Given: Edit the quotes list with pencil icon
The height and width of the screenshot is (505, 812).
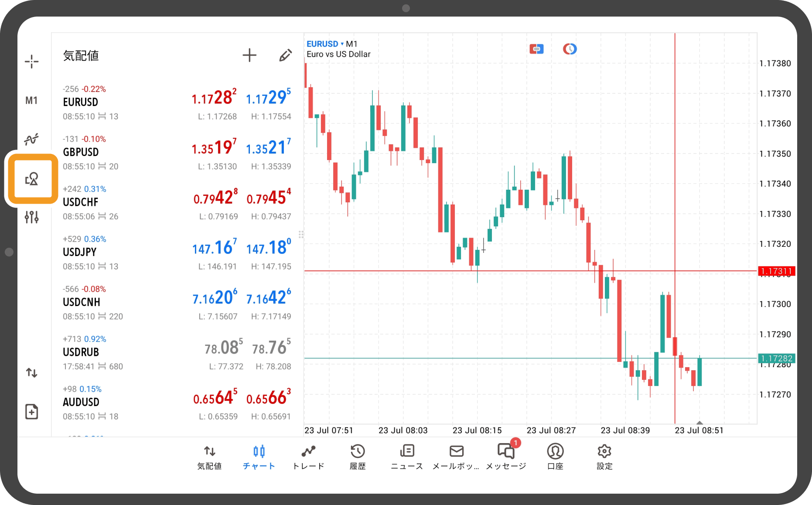Looking at the screenshot, I should [x=285, y=55].
